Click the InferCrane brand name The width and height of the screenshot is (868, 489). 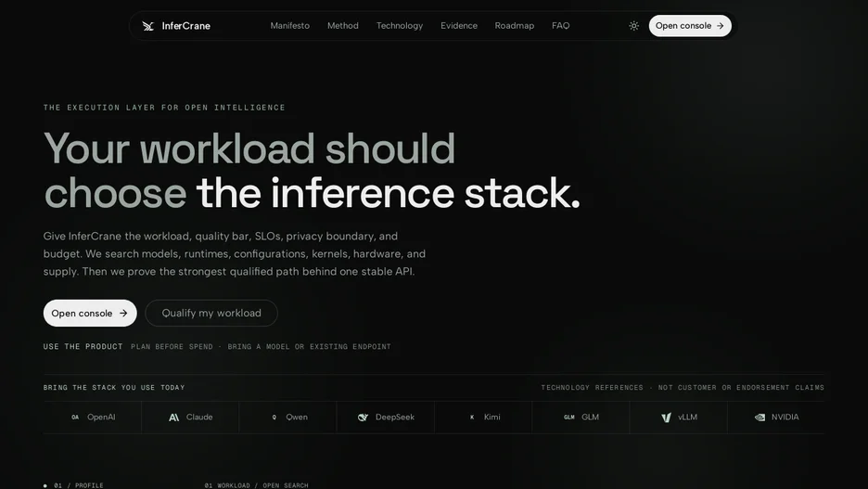click(186, 26)
